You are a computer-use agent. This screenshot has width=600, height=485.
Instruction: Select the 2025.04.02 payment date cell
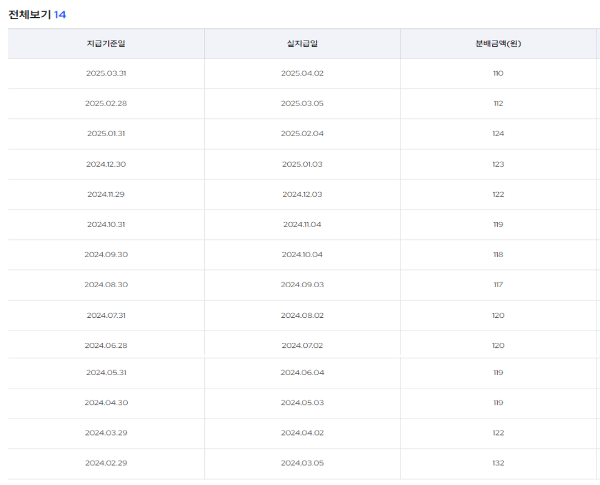coord(302,73)
